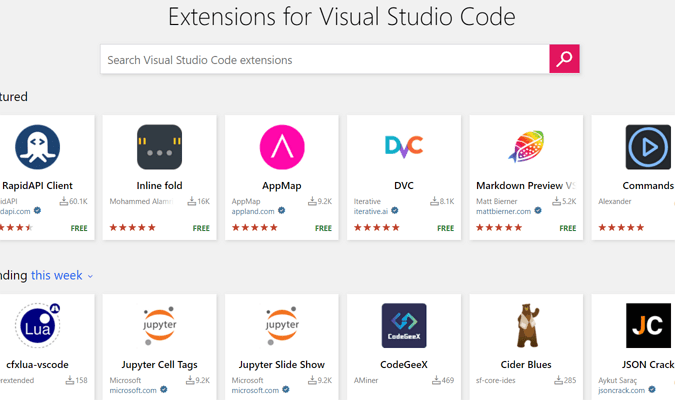Click Extensions for Visual Studio Code heading
Image resolution: width=675 pixels, height=400 pixels.
pos(341,17)
